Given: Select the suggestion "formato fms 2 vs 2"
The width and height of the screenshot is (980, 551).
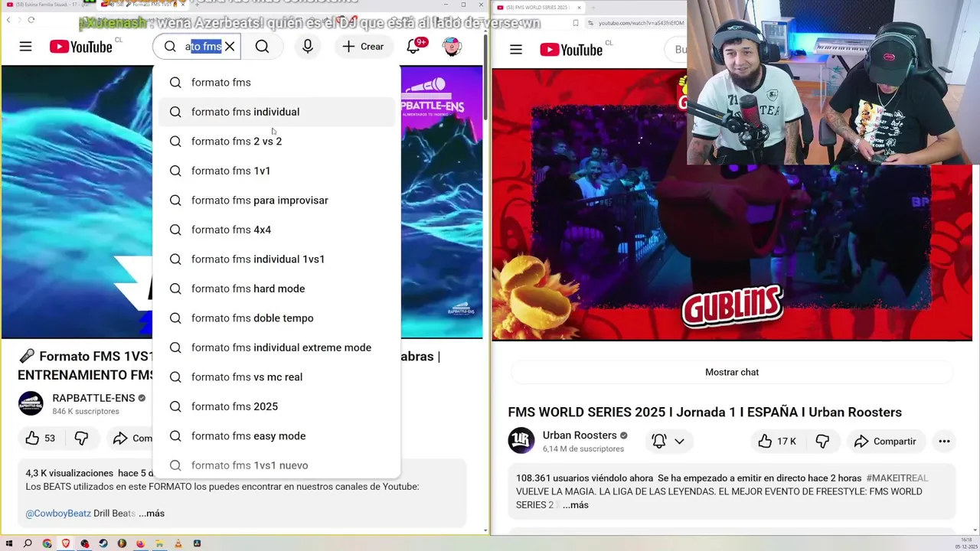Looking at the screenshot, I should (x=277, y=142).
